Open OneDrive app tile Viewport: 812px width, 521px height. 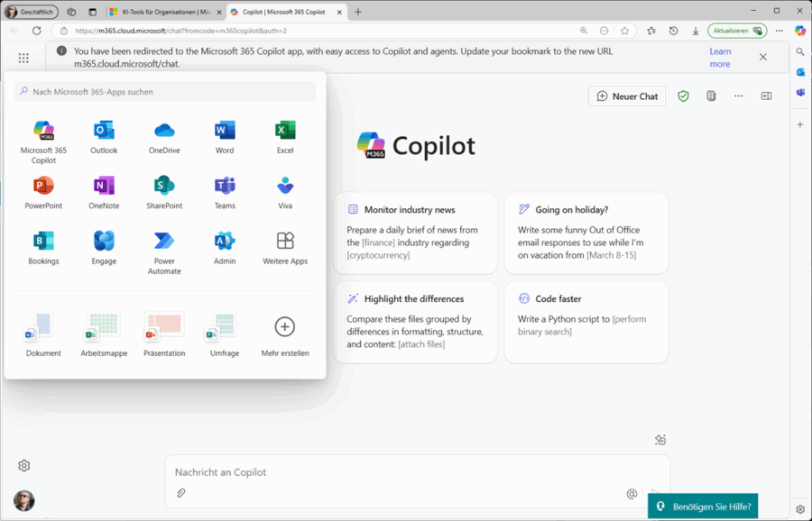click(x=164, y=138)
